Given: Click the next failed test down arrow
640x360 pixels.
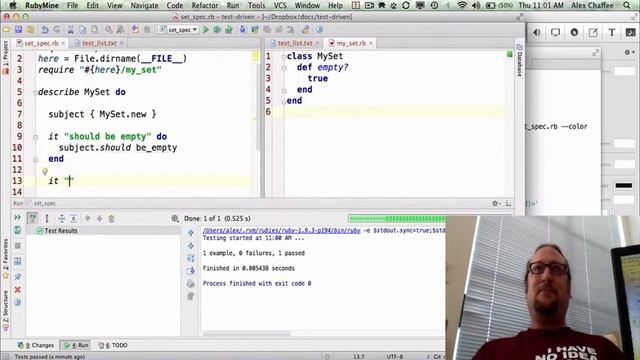Looking at the screenshot, I should click(99, 218).
